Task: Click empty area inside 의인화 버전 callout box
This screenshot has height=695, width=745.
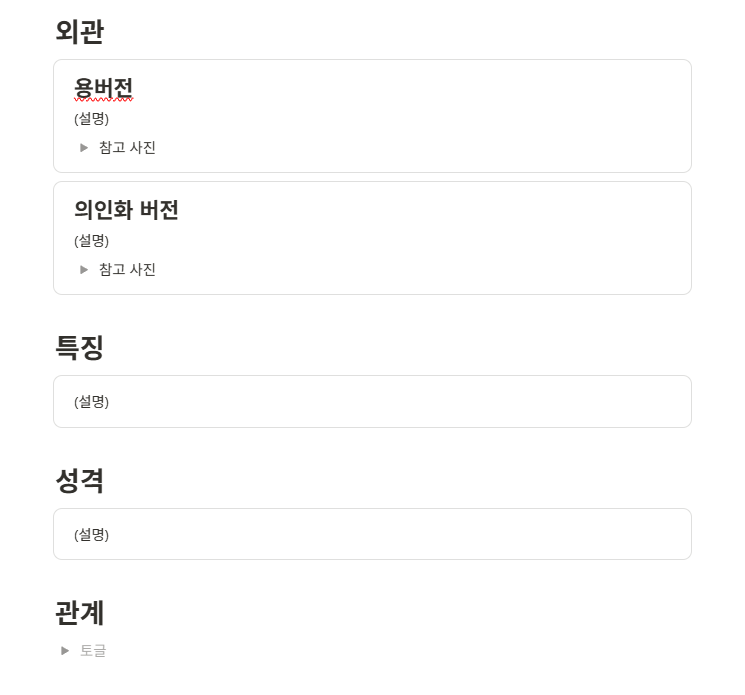Action: (450, 238)
